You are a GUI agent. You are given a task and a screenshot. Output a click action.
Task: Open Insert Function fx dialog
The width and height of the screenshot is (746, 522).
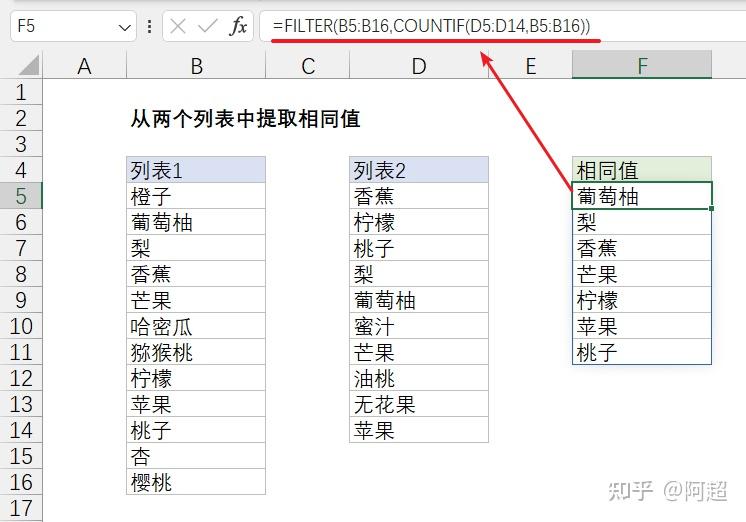(238, 26)
